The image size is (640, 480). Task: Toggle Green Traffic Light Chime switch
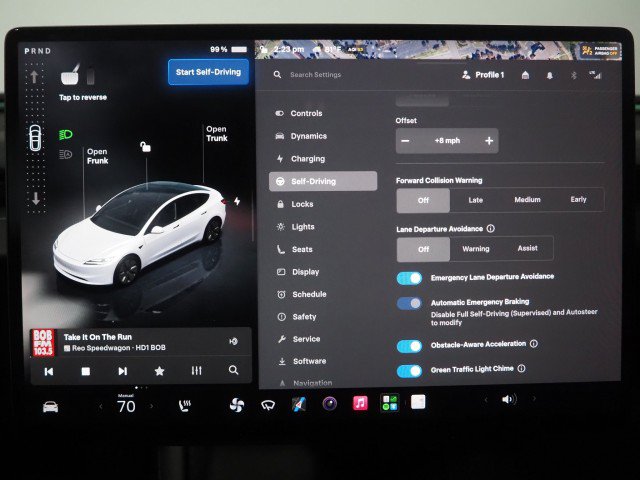pos(409,371)
